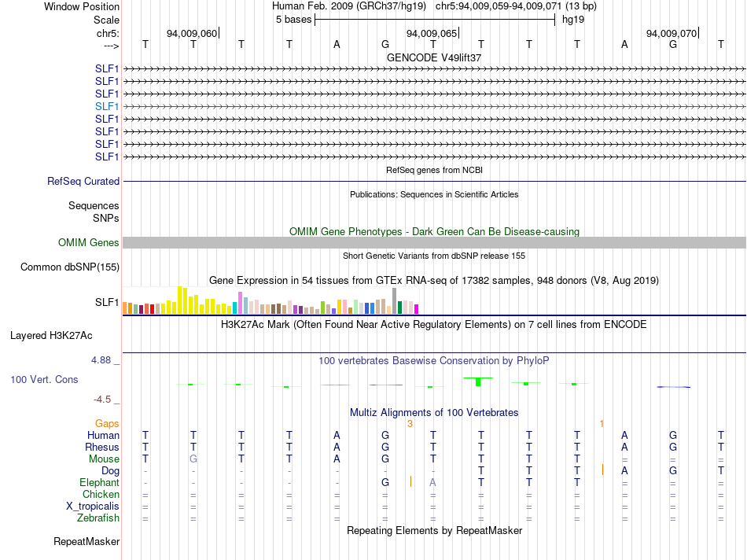Click the violet-pink GTEx expression bar
747x560 pixels.
(x=240, y=303)
